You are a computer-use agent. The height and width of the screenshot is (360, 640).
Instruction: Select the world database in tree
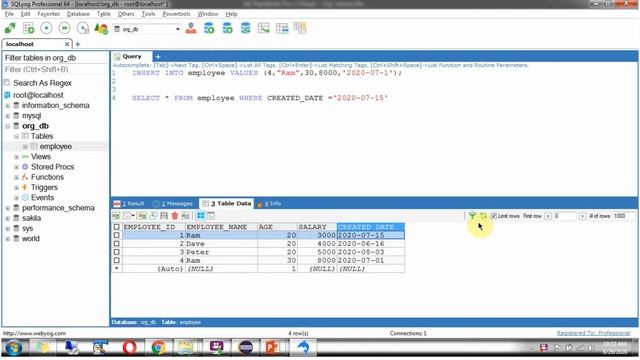31,239
